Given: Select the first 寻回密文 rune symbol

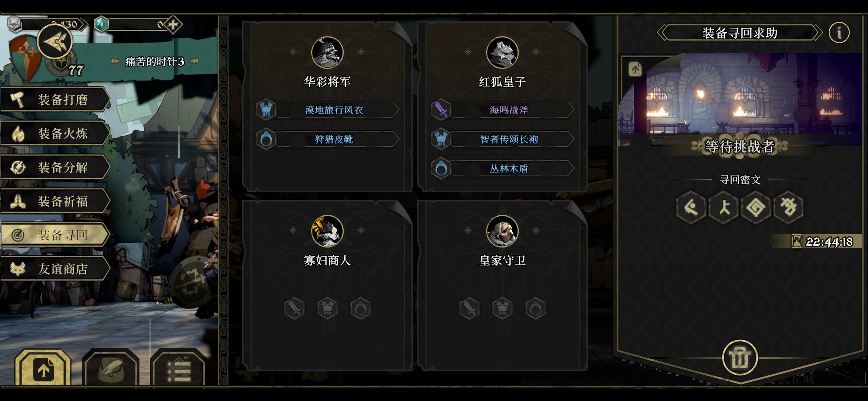Looking at the screenshot, I should [691, 207].
